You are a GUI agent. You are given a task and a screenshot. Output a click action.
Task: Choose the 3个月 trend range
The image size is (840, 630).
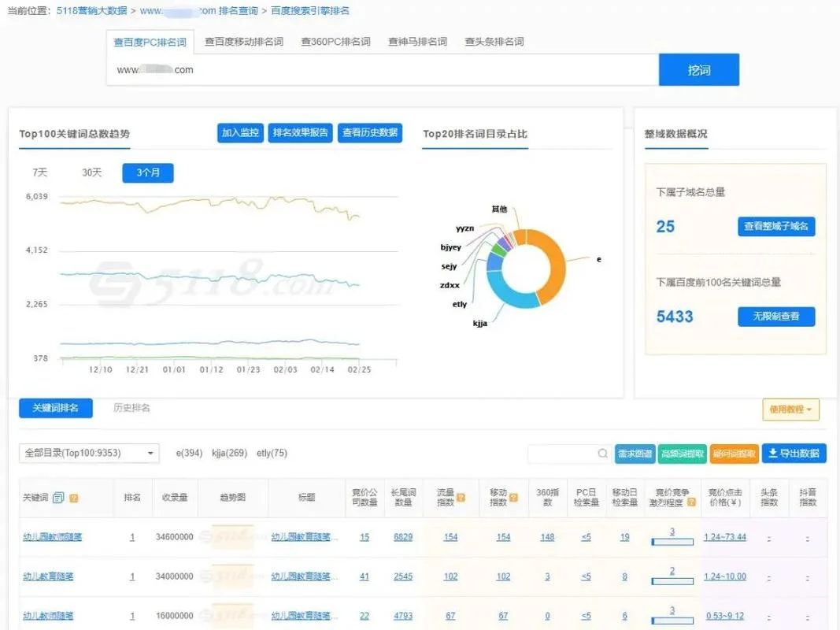148,172
